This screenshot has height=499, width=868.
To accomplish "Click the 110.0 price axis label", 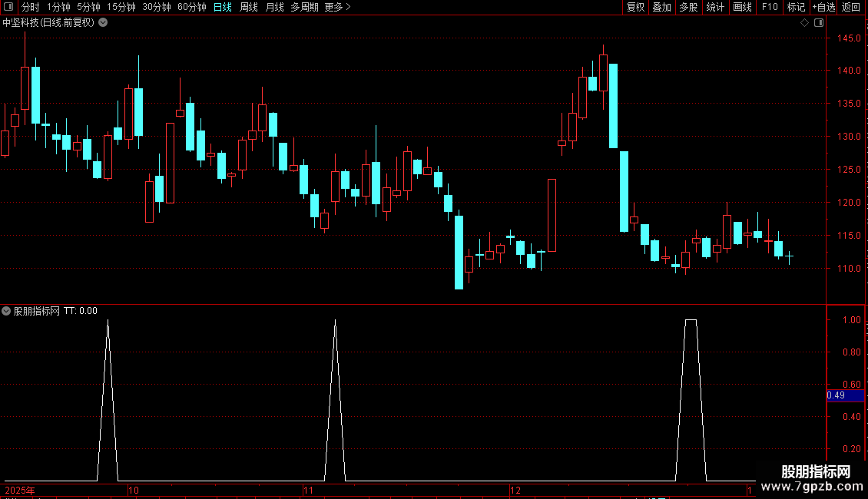I will [849, 269].
